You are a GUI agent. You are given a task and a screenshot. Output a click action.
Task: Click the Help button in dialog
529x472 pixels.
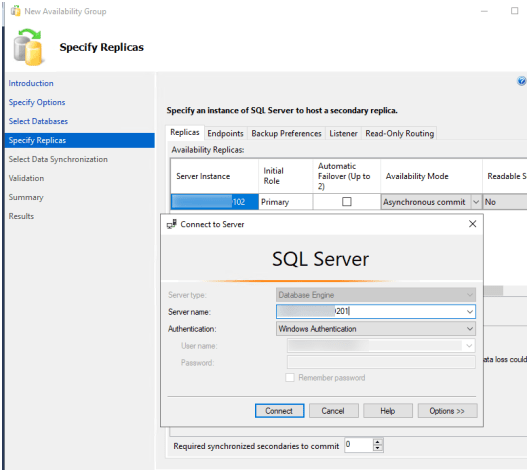pyautogui.click(x=388, y=411)
